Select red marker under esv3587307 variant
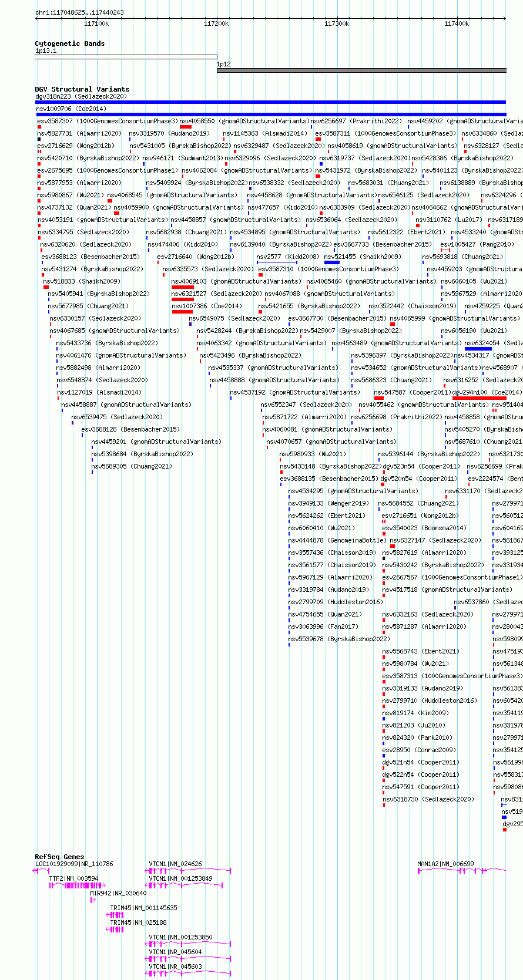 tap(39, 127)
